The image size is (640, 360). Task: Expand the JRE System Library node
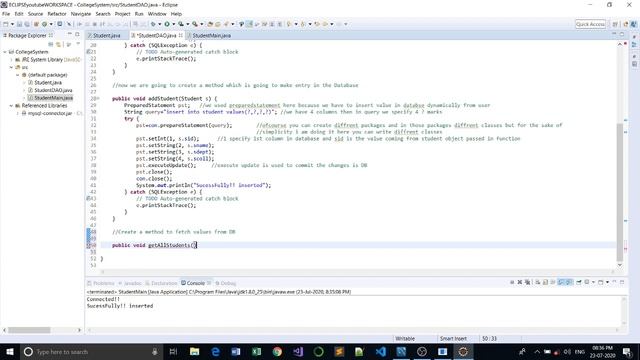click(x=11, y=60)
